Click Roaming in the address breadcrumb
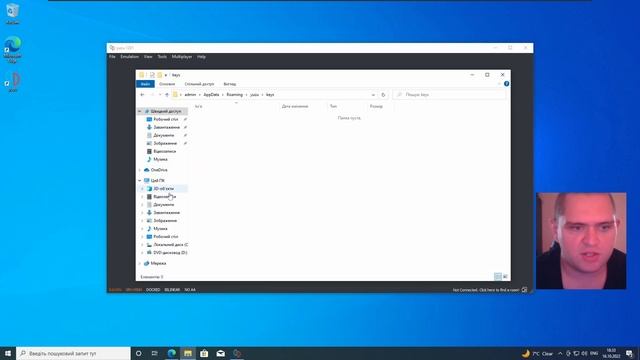The image size is (640, 360). pyautogui.click(x=234, y=95)
